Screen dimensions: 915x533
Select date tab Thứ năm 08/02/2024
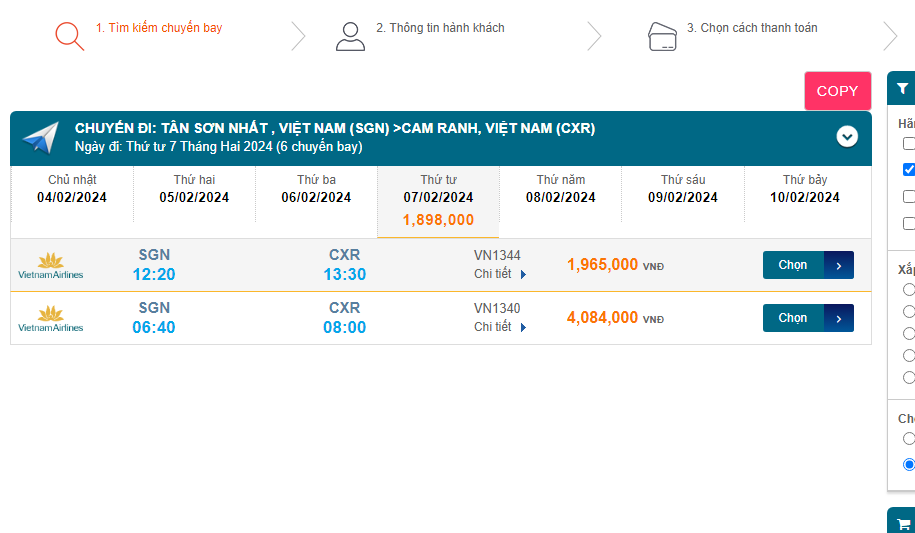point(560,194)
